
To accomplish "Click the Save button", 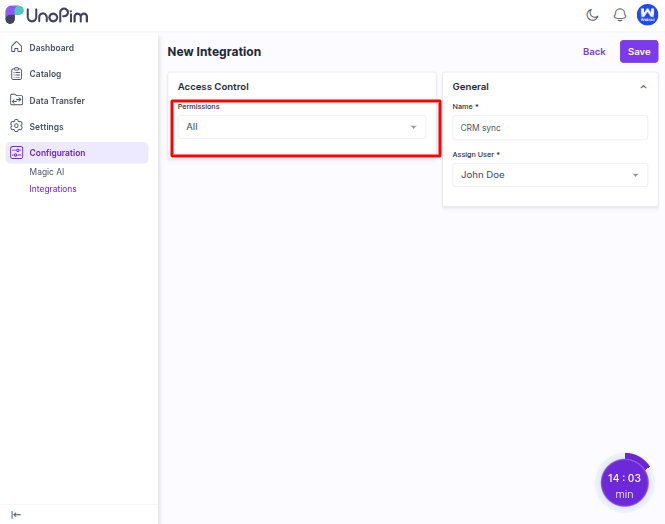I will (x=638, y=52).
